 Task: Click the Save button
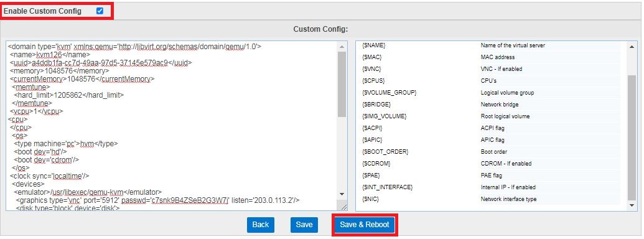(x=304, y=225)
